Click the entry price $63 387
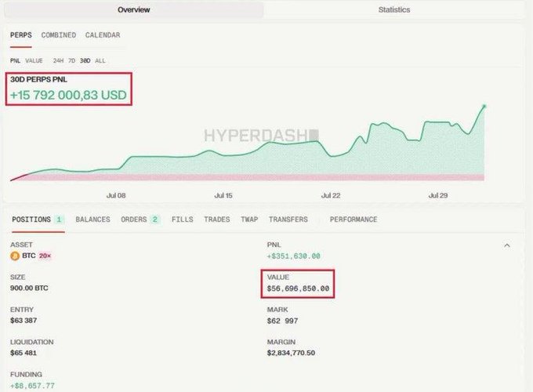The image size is (533, 392). pyautogui.click(x=24, y=320)
